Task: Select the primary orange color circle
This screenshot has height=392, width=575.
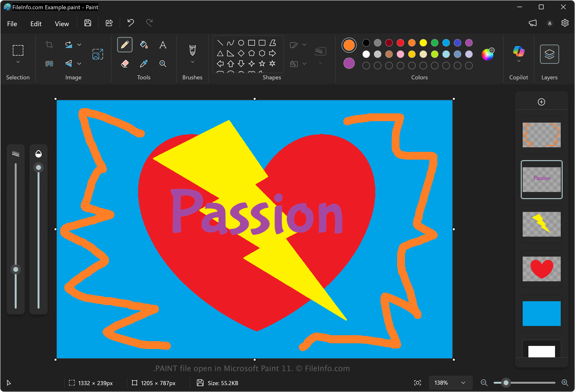Action: coord(349,45)
